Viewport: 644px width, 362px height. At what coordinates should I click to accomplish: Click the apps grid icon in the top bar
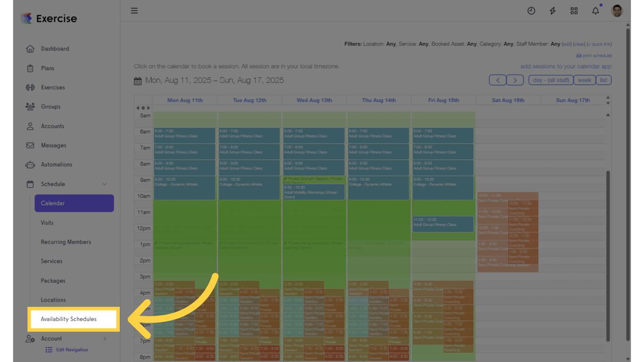click(x=574, y=10)
